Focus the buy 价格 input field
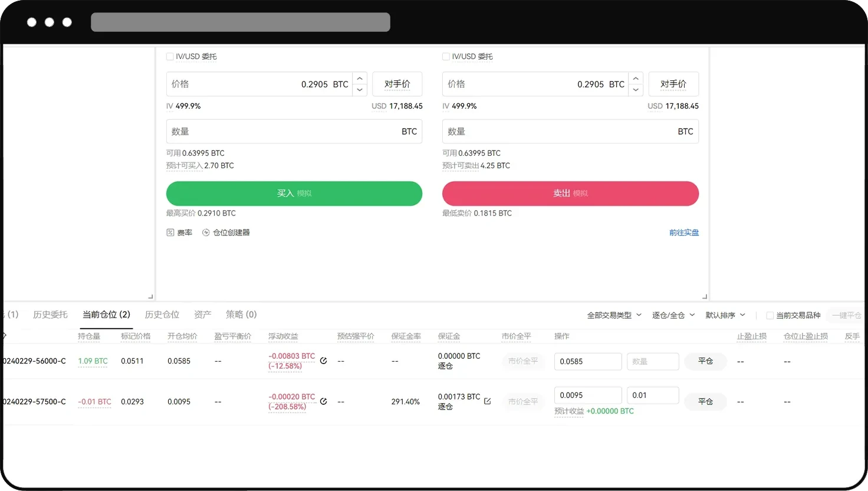Screen dimensions: 868x491 coord(259,84)
